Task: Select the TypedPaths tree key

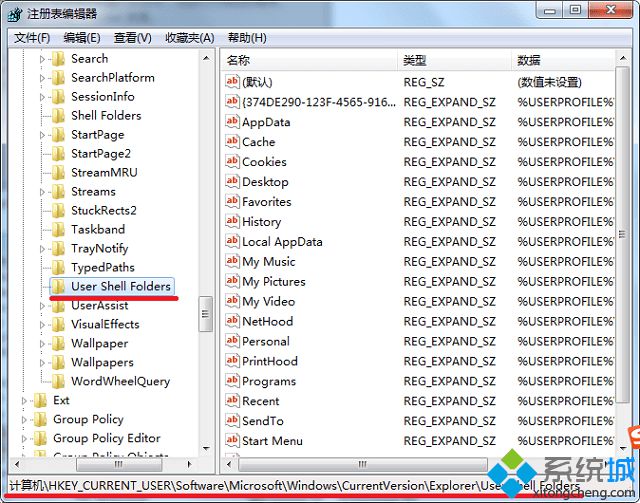Action: point(103,267)
